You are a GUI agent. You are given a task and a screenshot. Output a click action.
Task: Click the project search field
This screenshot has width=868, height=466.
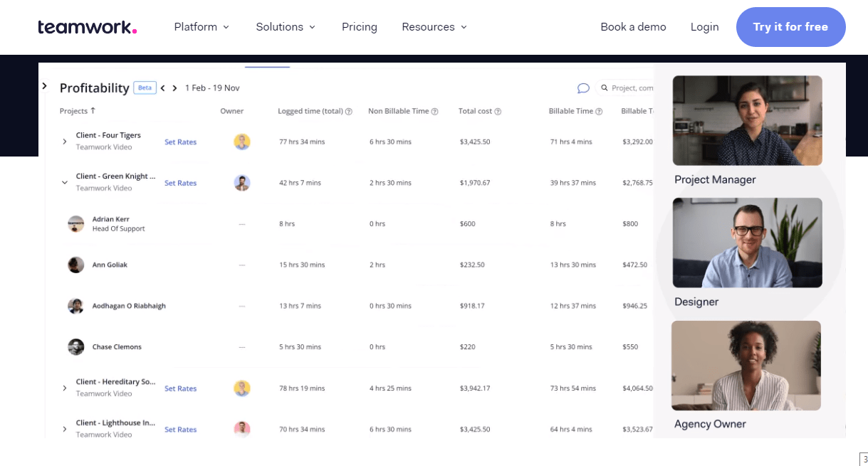pos(625,88)
